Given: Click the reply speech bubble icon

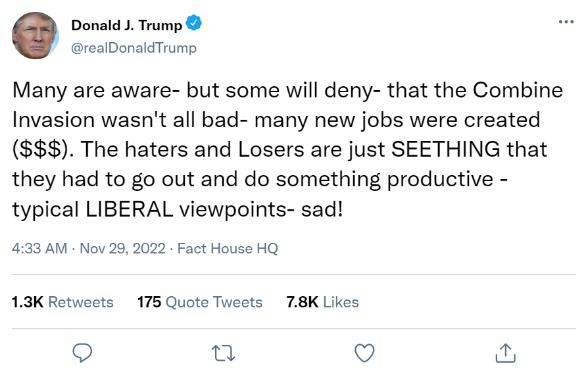Looking at the screenshot, I should click(82, 353).
